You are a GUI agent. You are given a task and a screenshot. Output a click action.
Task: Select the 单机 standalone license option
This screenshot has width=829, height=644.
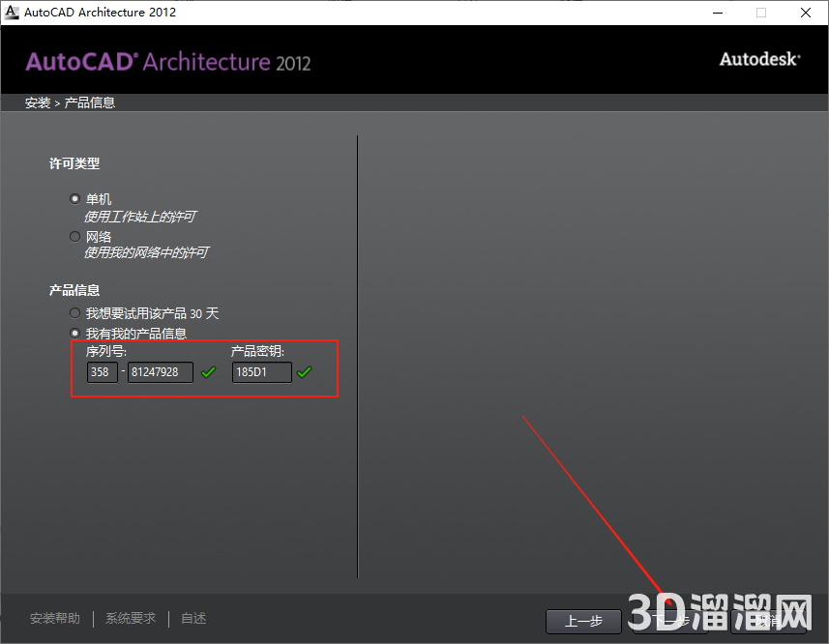coord(75,199)
